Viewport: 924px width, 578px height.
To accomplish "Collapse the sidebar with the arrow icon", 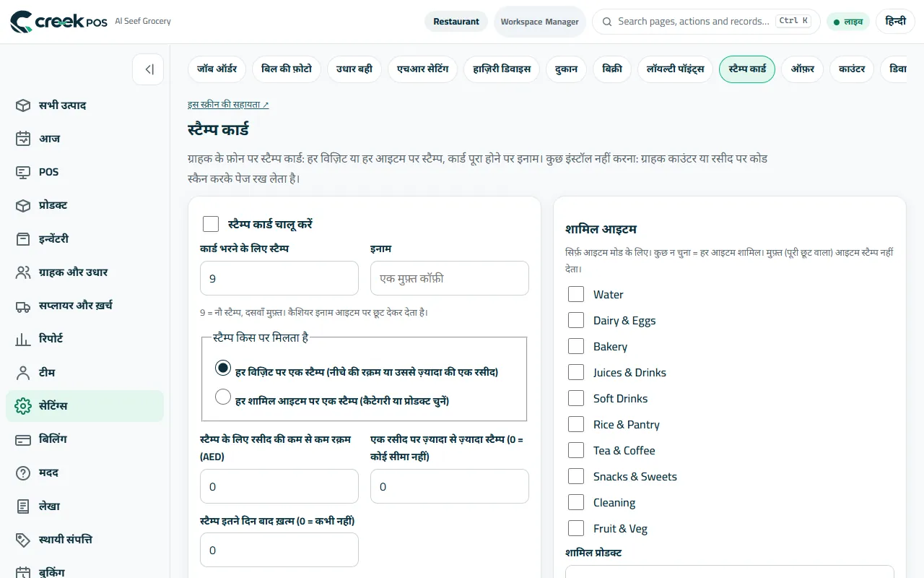I will coord(148,69).
